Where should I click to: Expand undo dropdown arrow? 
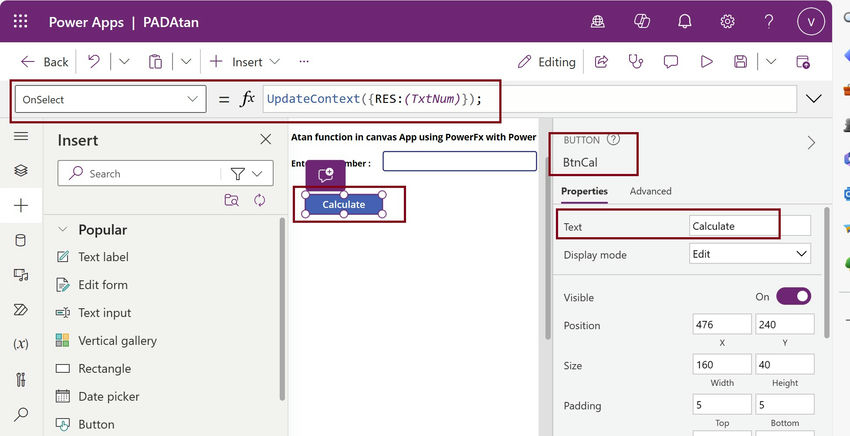(124, 62)
